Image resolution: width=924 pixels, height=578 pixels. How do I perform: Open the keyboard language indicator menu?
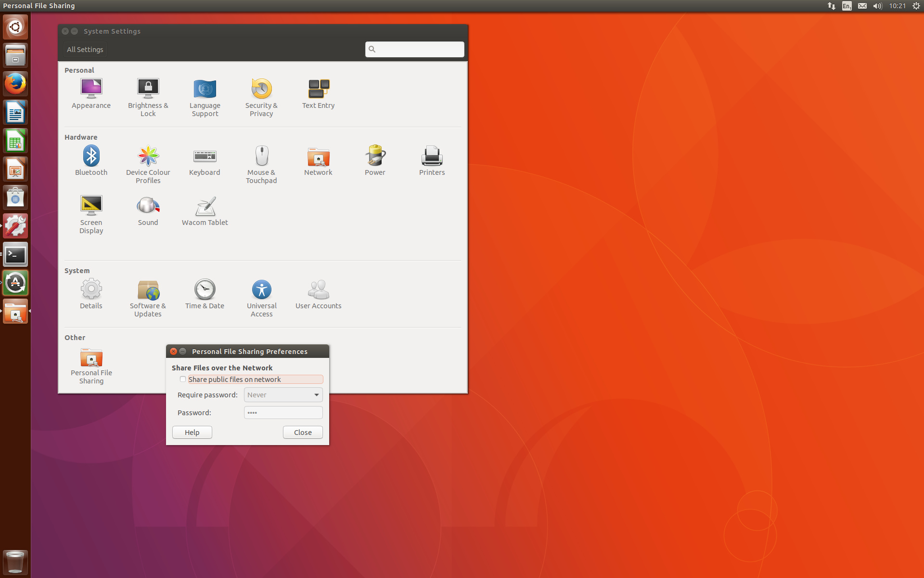click(x=847, y=6)
